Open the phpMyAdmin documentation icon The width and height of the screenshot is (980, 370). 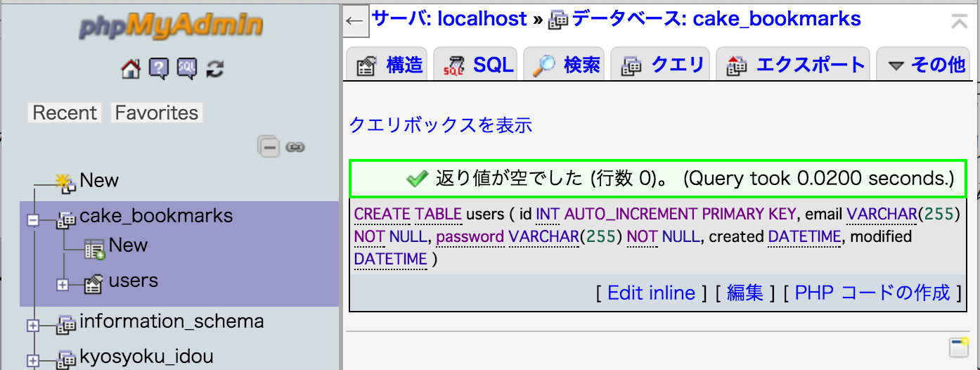(159, 68)
